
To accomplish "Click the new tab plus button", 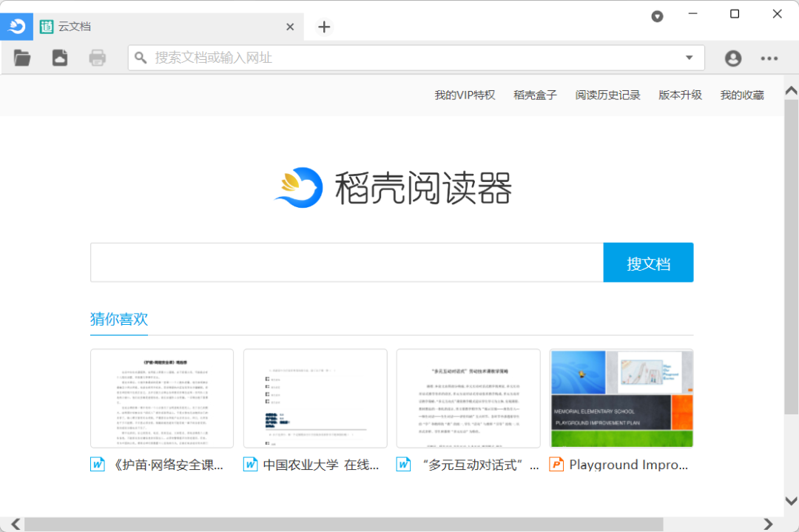I will click(323, 27).
